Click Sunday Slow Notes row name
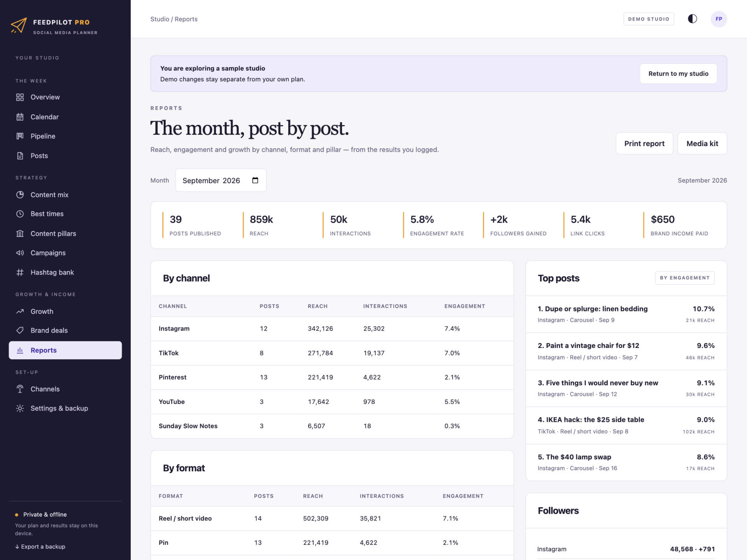Image resolution: width=747 pixels, height=560 pixels. coord(188,426)
